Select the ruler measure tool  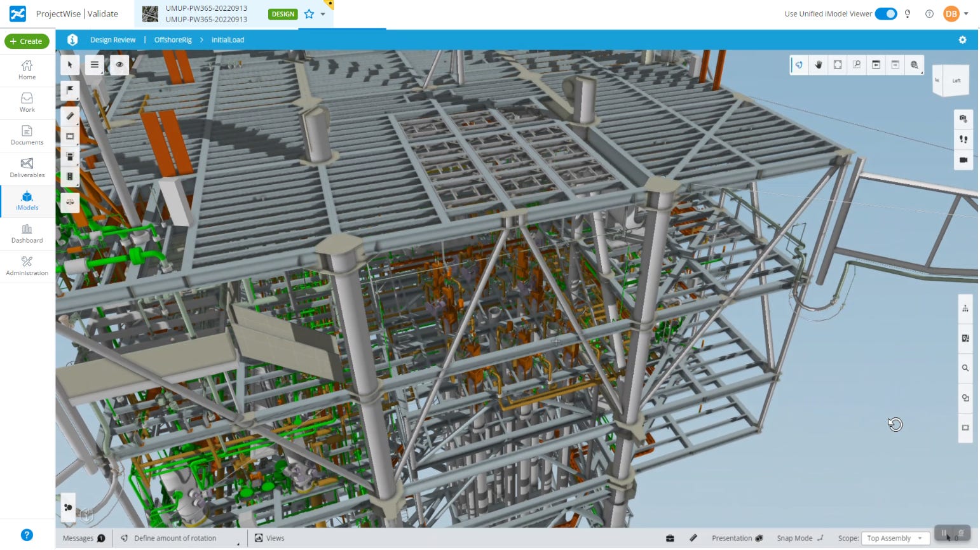(x=70, y=116)
